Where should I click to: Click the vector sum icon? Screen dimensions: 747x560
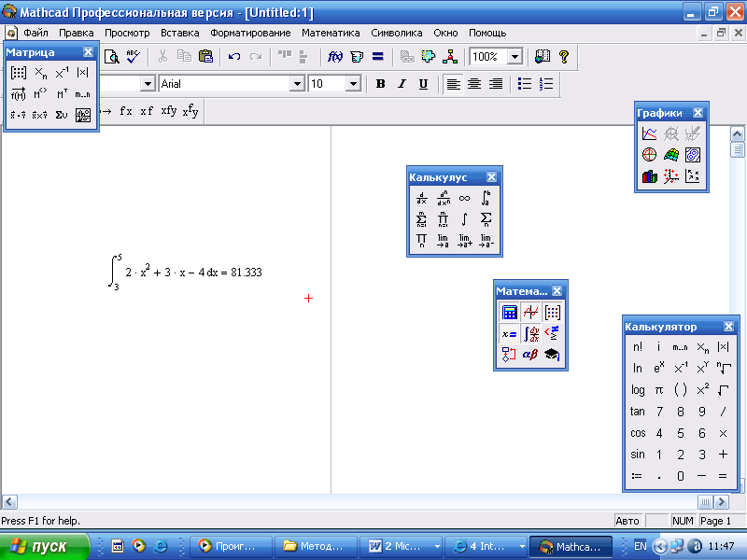tap(62, 115)
